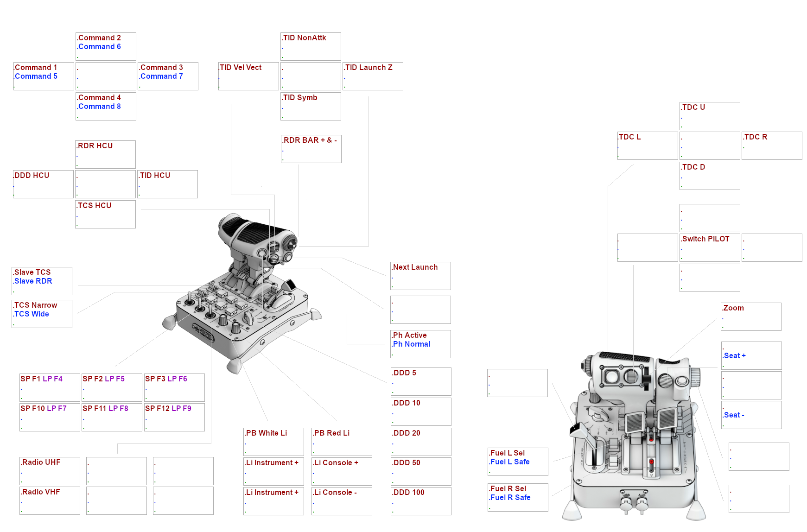Click the TDC U hat box
The image size is (807, 532).
[x=710, y=116]
